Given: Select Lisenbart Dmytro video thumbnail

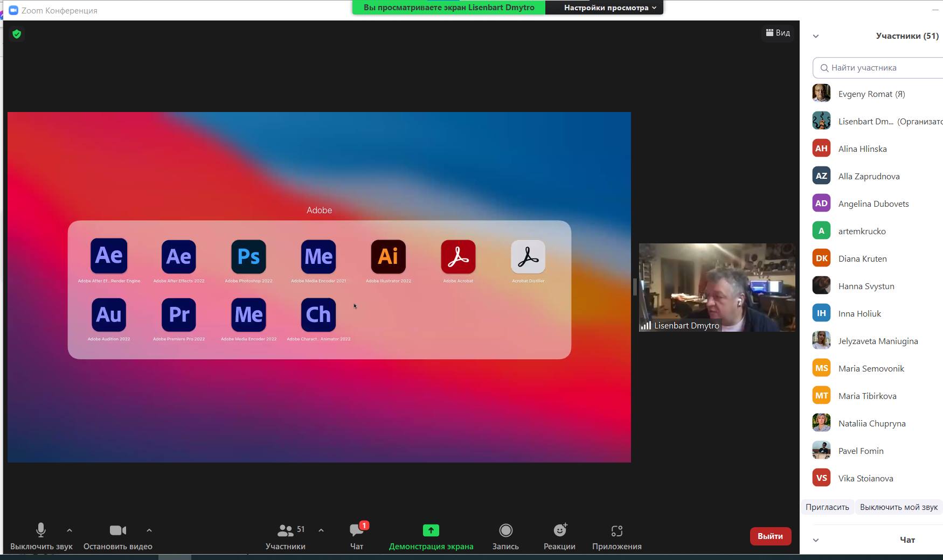Looking at the screenshot, I should click(717, 287).
